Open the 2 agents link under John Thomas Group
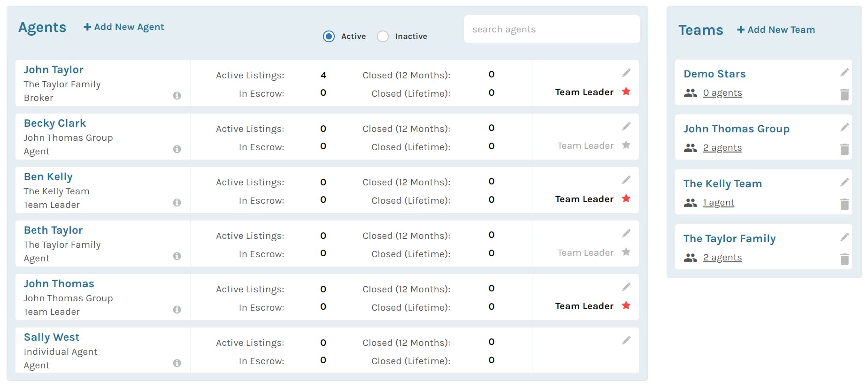The image size is (868, 389). click(x=722, y=148)
